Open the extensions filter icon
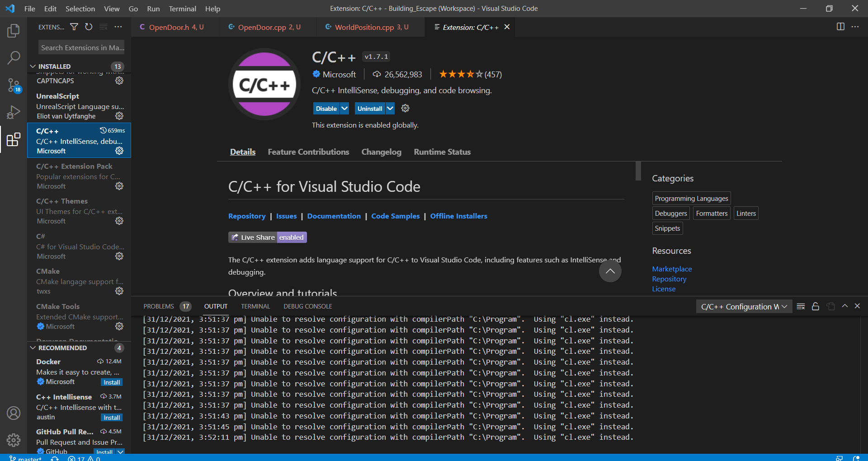 click(74, 27)
